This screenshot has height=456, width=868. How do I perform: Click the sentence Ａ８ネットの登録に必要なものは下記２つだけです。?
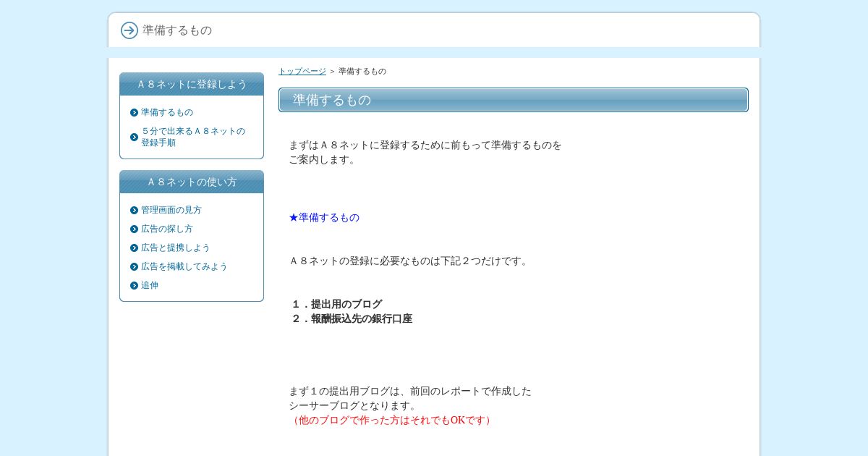click(x=409, y=261)
